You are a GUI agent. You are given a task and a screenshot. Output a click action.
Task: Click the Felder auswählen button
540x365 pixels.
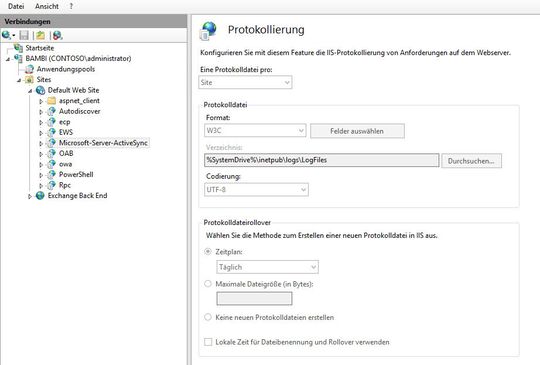pyautogui.click(x=357, y=131)
